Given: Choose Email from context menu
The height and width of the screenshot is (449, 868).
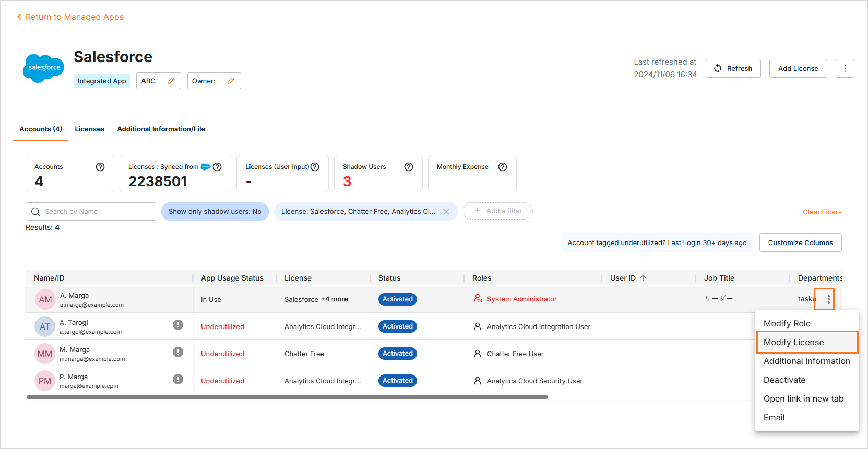Looking at the screenshot, I should [x=807, y=417].
